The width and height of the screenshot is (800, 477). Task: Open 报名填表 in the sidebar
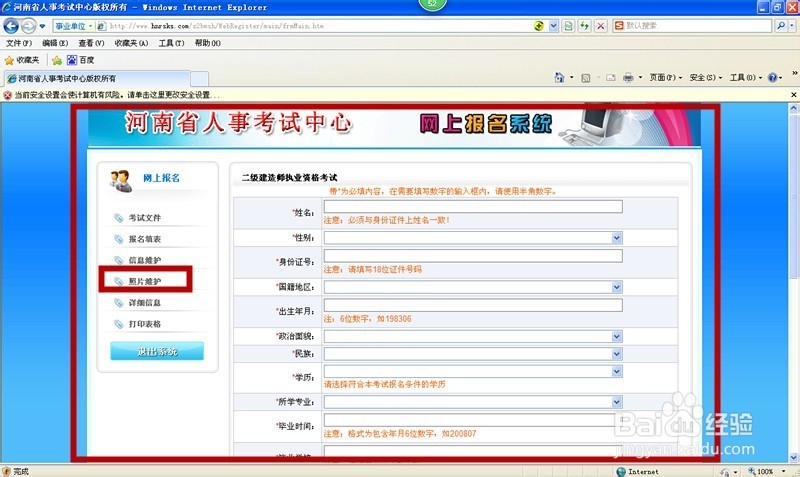coord(144,239)
